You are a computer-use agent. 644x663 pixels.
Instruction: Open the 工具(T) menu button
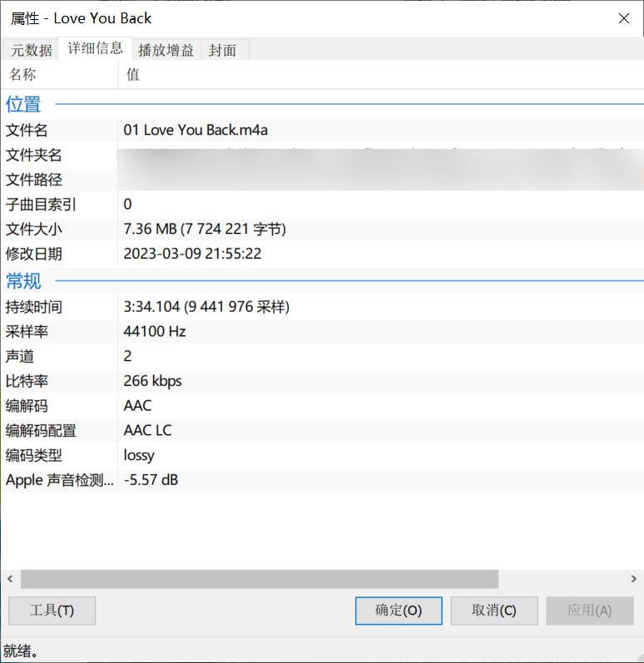click(x=52, y=610)
